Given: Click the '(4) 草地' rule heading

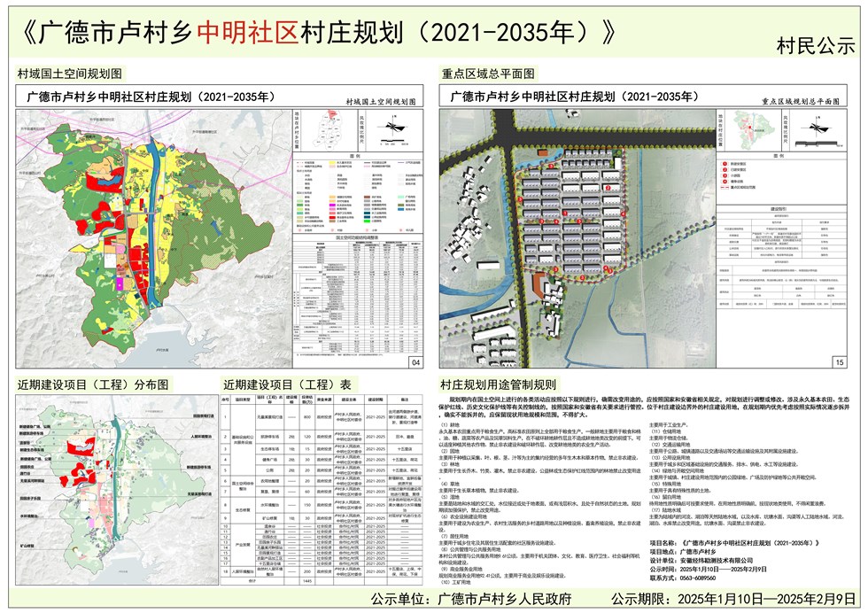Looking at the screenshot, I should click(450, 484).
